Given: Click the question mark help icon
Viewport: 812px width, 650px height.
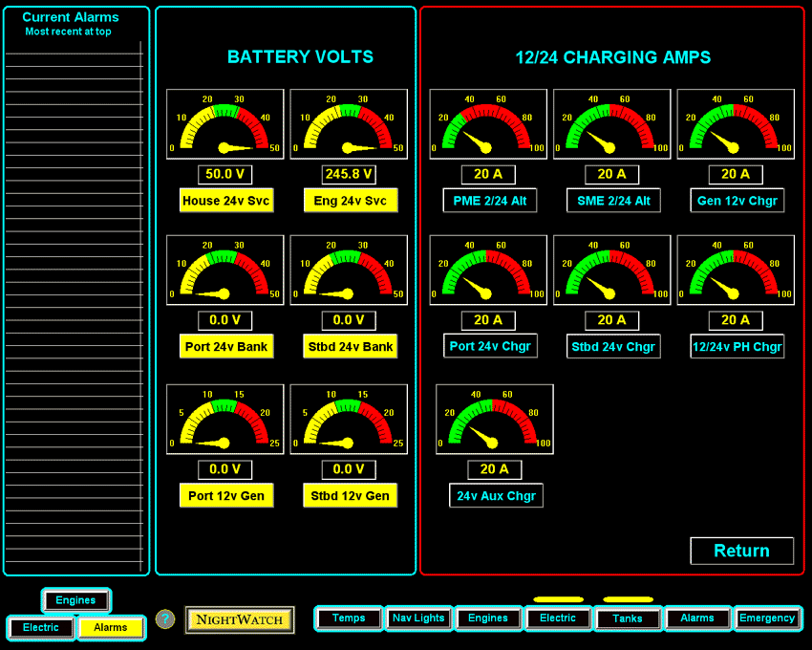Looking at the screenshot, I should coord(165,619).
